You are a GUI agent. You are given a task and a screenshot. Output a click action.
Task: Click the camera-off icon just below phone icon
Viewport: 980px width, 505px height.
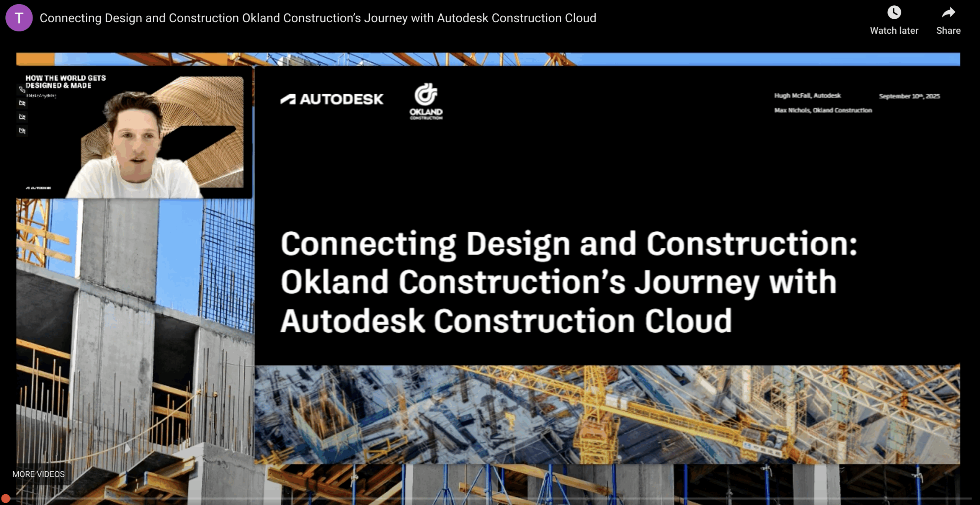(x=22, y=103)
